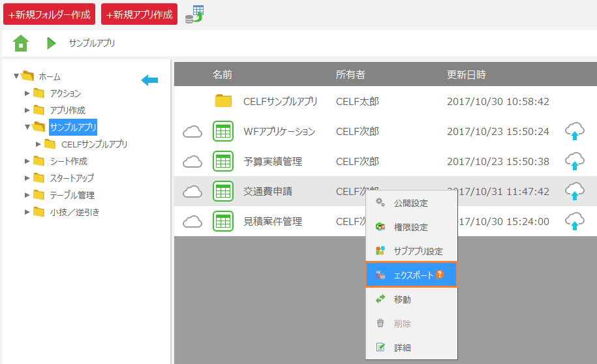
Task: Go to home via green house icon
Action: point(21,43)
